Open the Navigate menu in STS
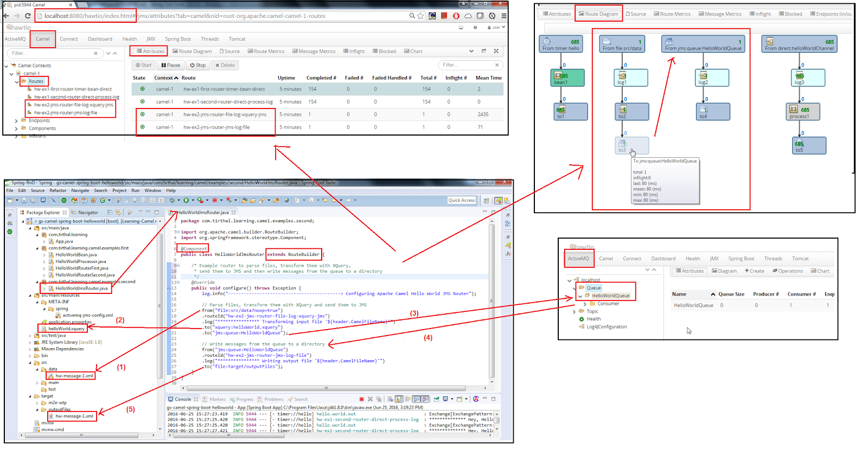The image size is (868, 449). pyautogui.click(x=80, y=190)
